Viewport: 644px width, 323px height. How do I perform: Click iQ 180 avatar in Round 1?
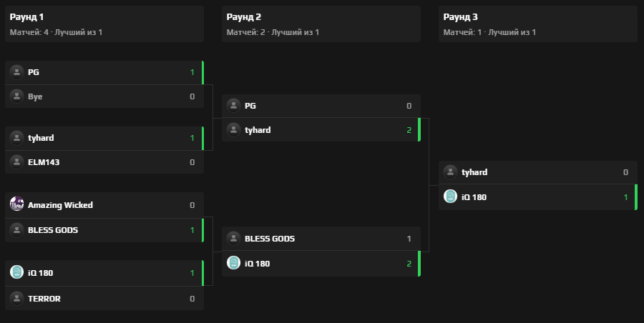tap(17, 272)
